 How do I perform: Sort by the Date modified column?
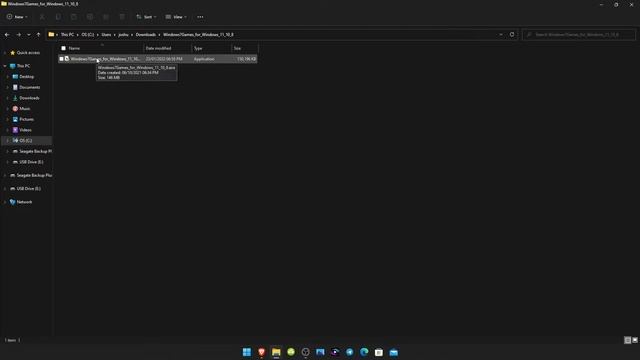pyautogui.click(x=158, y=48)
